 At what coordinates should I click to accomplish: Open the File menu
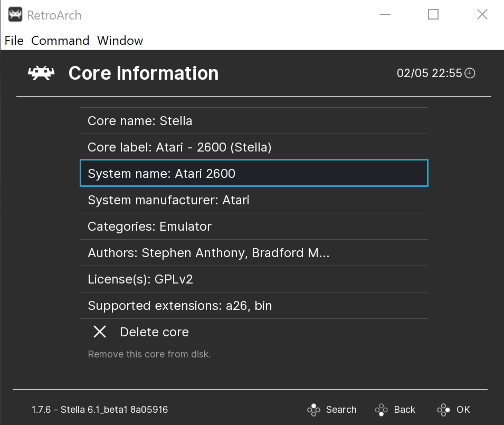point(14,41)
